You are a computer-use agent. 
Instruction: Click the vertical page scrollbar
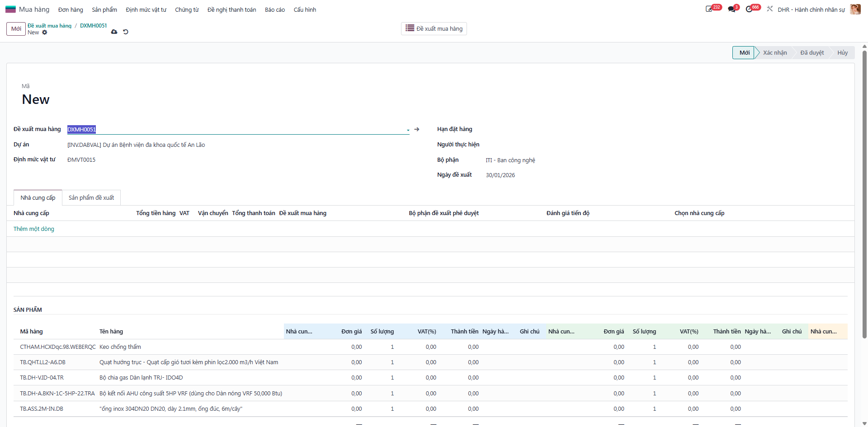click(x=864, y=194)
